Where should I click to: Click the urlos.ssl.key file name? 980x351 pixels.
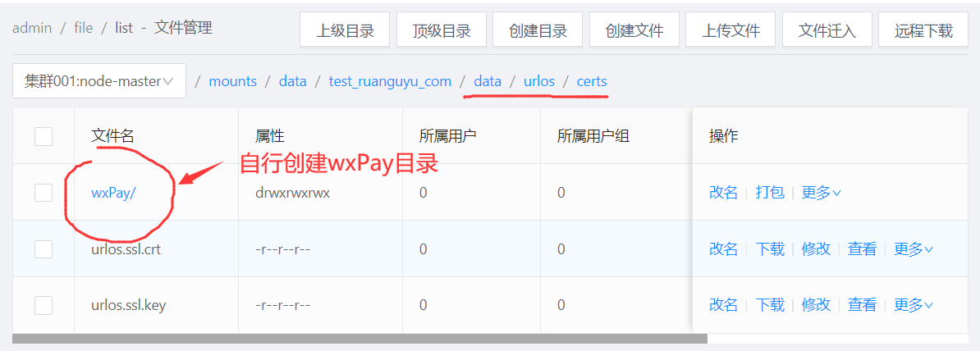point(128,305)
